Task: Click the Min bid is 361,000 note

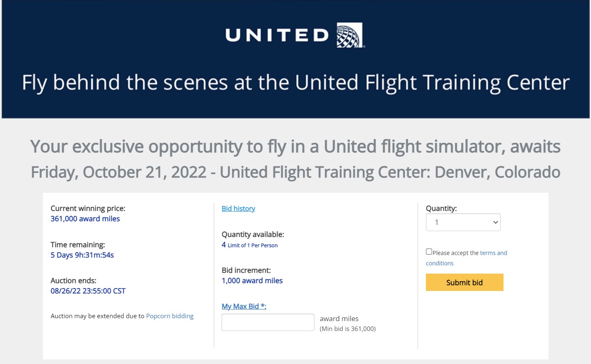Action: 348,329
